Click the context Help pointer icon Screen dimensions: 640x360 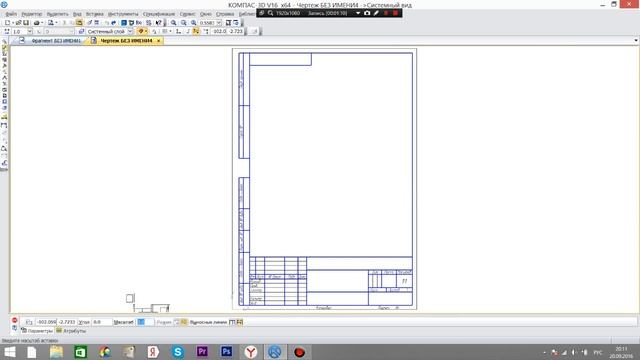[x=159, y=23]
